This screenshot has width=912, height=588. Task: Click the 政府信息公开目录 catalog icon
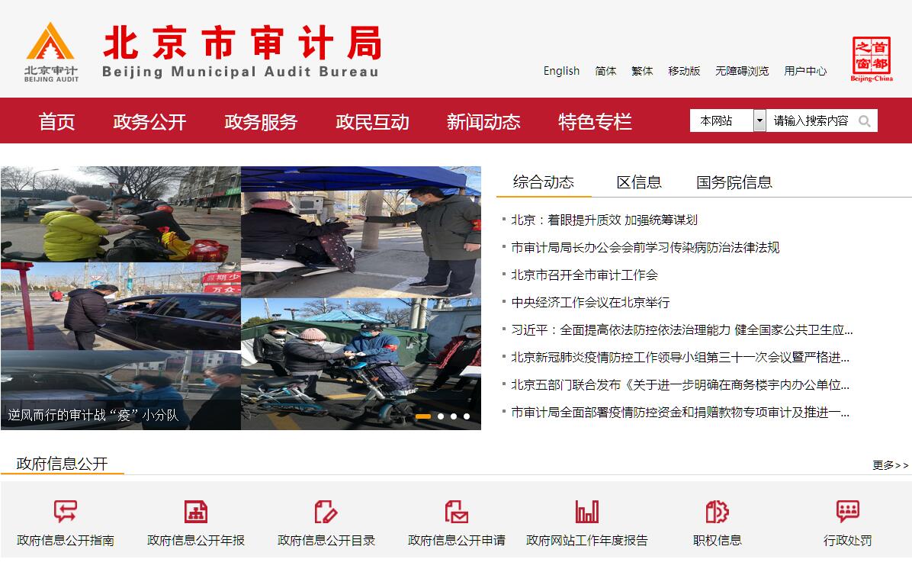(x=326, y=511)
